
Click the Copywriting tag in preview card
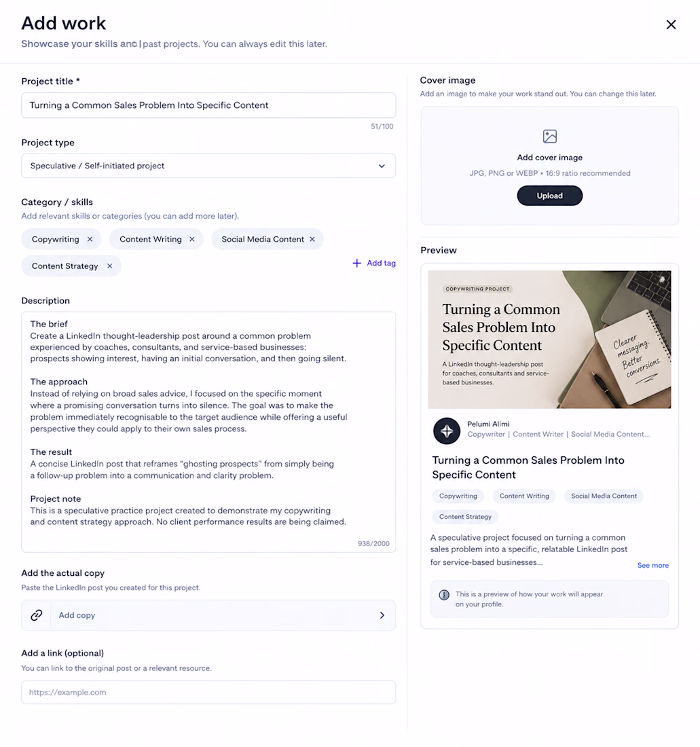click(x=458, y=496)
